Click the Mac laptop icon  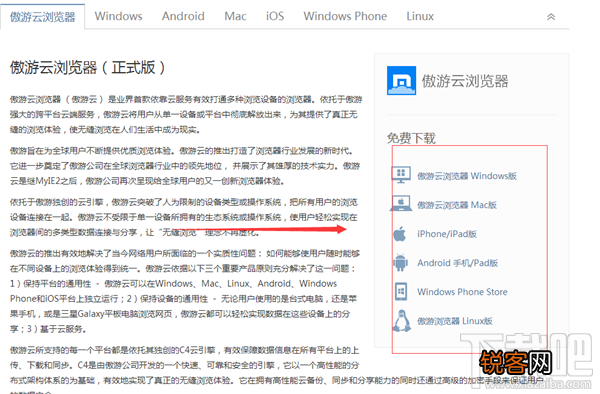[401, 204]
